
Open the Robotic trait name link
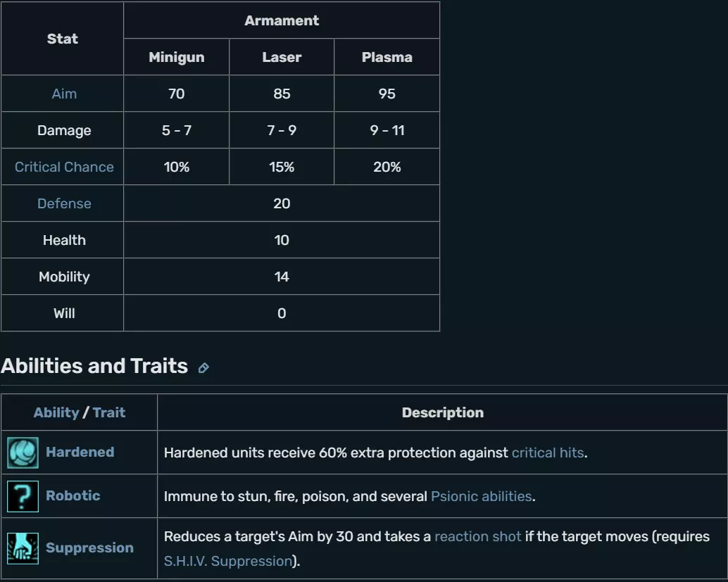pos(73,495)
